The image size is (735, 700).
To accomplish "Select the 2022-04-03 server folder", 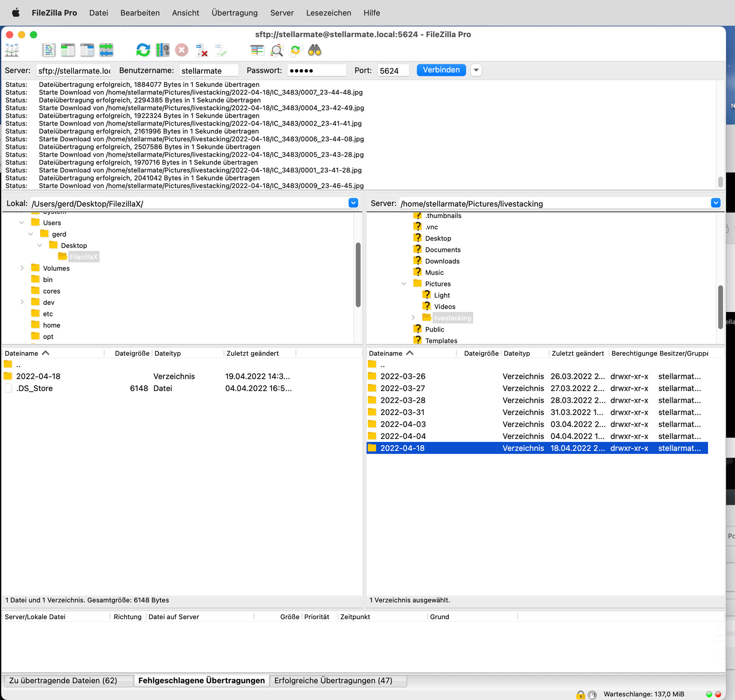I will [x=537, y=424].
